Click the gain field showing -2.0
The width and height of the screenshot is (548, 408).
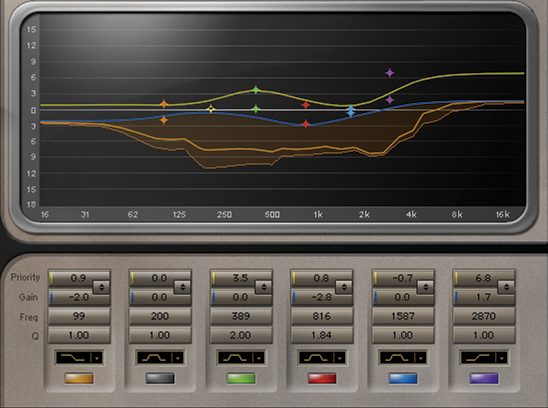pos(79,297)
